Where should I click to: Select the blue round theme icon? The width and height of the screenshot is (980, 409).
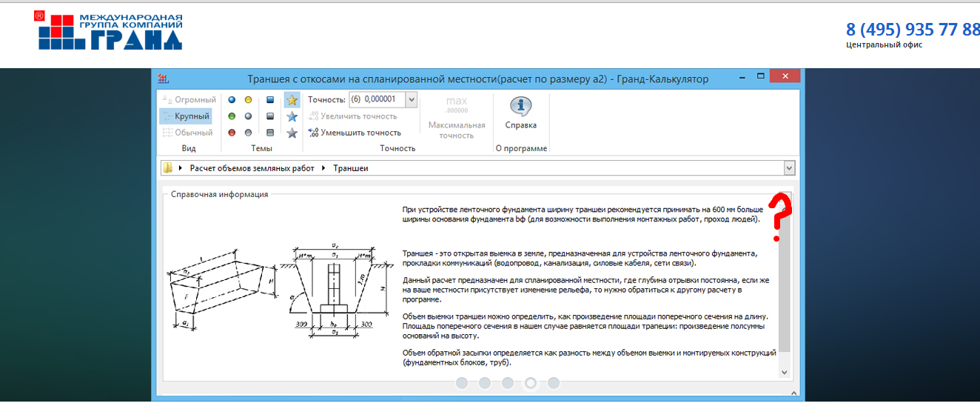232,100
